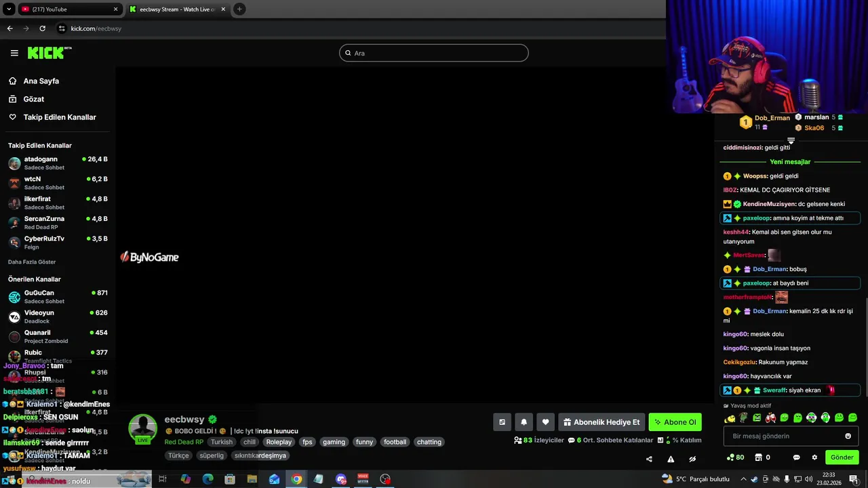Open Discord from the taskbar

(340, 479)
